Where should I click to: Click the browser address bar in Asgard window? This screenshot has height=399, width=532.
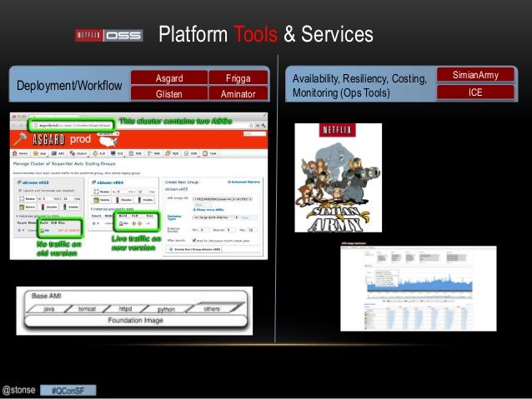click(73, 126)
